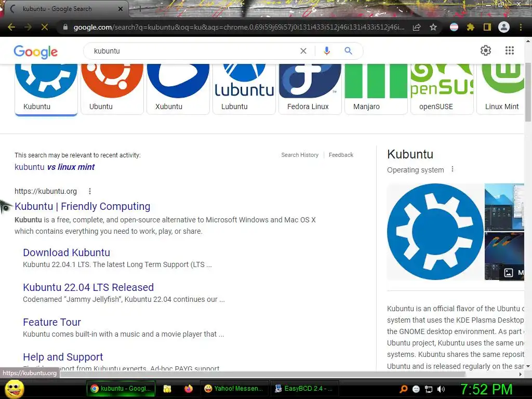Open the pink-and-blue striped extension icon
Screen dimensions: 532x399
[454, 27]
